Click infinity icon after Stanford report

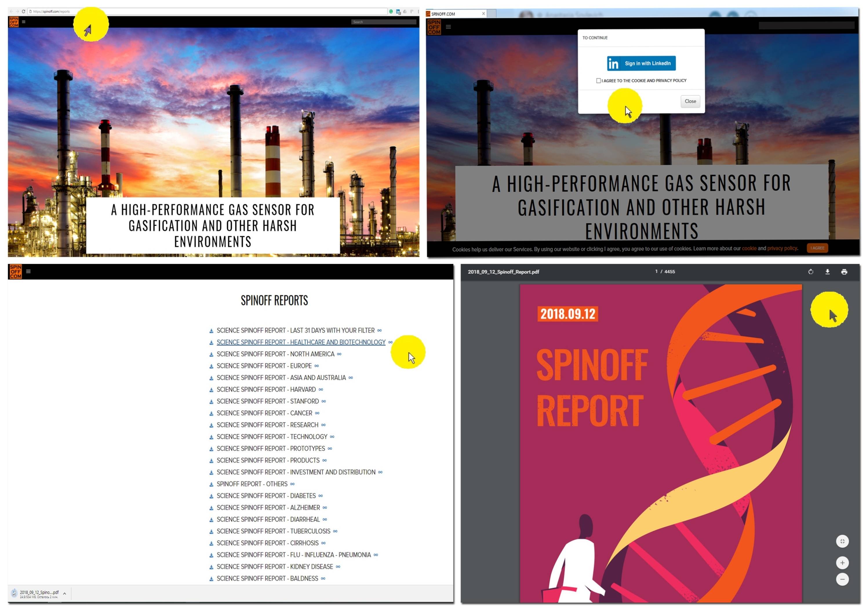click(x=324, y=402)
